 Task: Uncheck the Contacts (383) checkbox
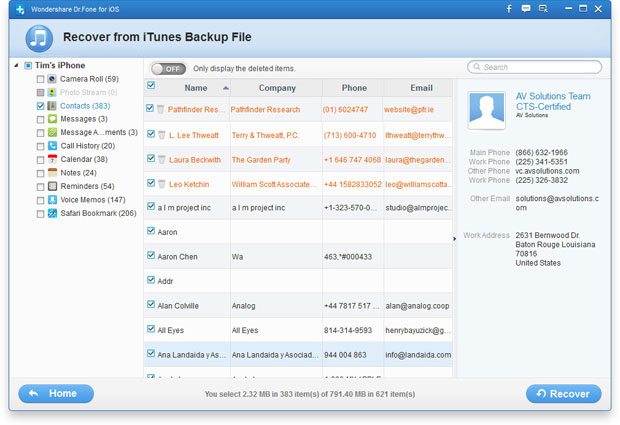point(40,106)
